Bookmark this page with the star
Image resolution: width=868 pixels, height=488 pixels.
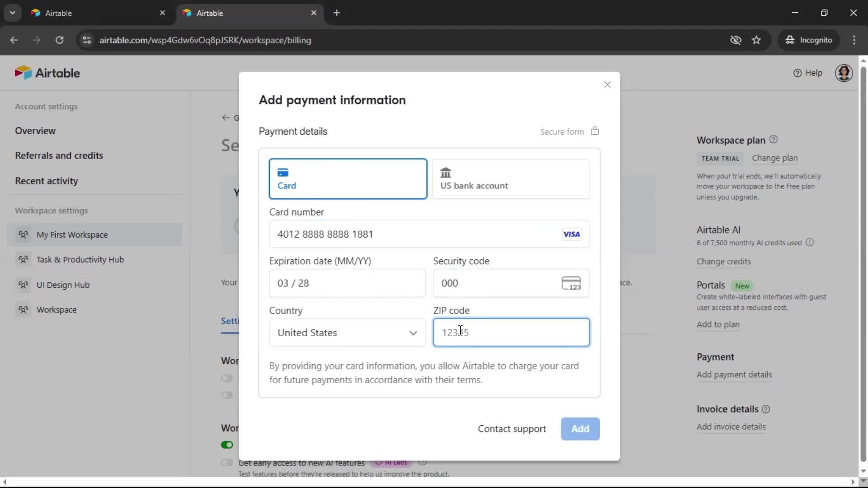[x=756, y=40]
